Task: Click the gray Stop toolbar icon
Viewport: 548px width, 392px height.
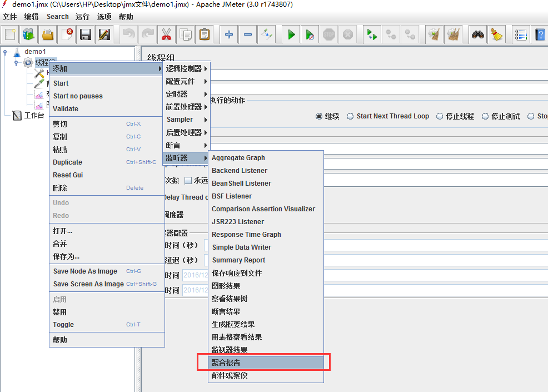Action: [x=329, y=34]
